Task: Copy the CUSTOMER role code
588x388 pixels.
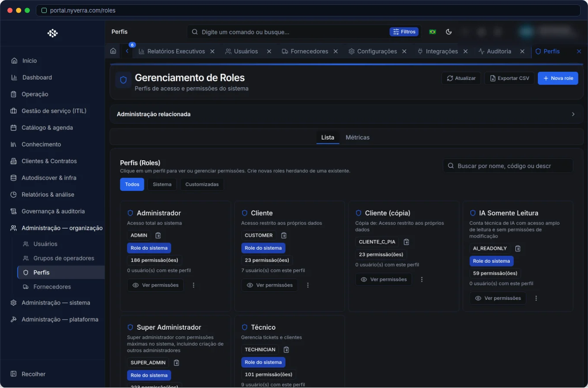Action: [284, 235]
